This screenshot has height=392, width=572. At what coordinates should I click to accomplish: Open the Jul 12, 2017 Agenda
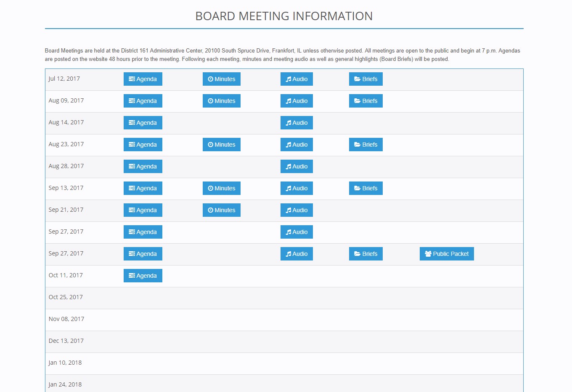click(143, 79)
